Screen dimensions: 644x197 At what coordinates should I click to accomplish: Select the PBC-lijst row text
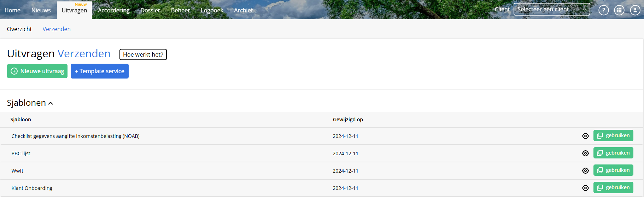(21, 153)
